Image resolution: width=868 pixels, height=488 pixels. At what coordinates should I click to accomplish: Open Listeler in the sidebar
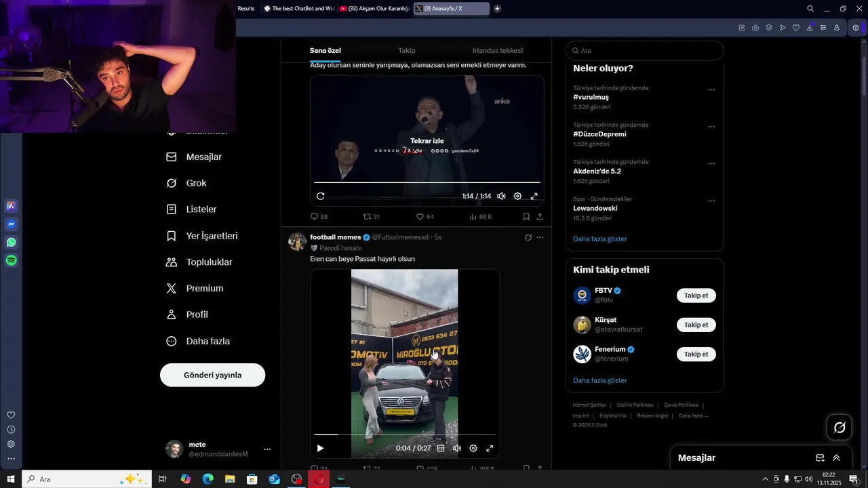tap(191, 209)
